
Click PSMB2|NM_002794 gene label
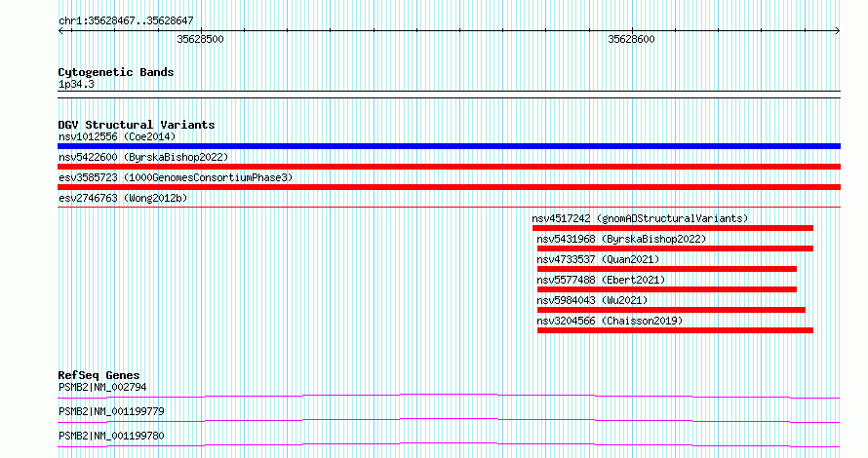[102, 387]
